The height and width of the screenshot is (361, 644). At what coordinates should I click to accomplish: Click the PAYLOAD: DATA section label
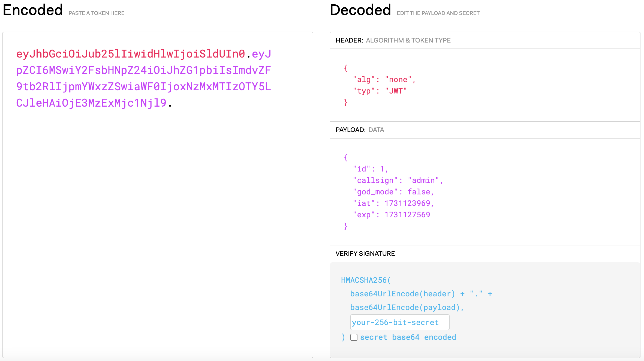[x=360, y=130]
